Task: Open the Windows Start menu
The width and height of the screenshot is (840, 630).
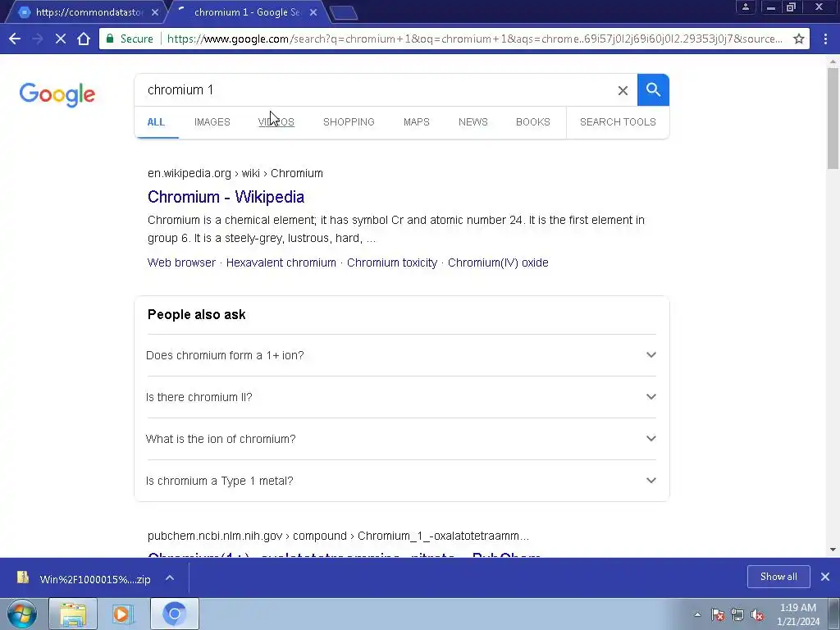Action: pos(21,614)
